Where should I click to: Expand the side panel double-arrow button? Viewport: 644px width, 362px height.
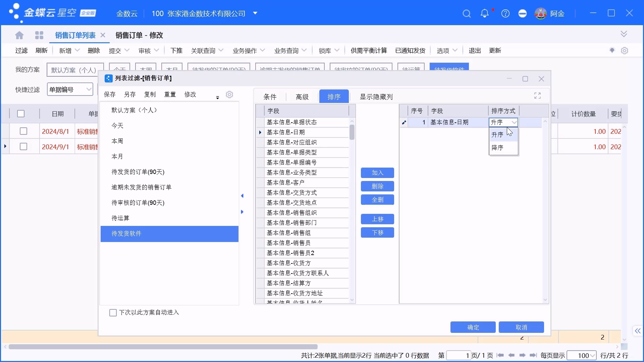point(637,331)
